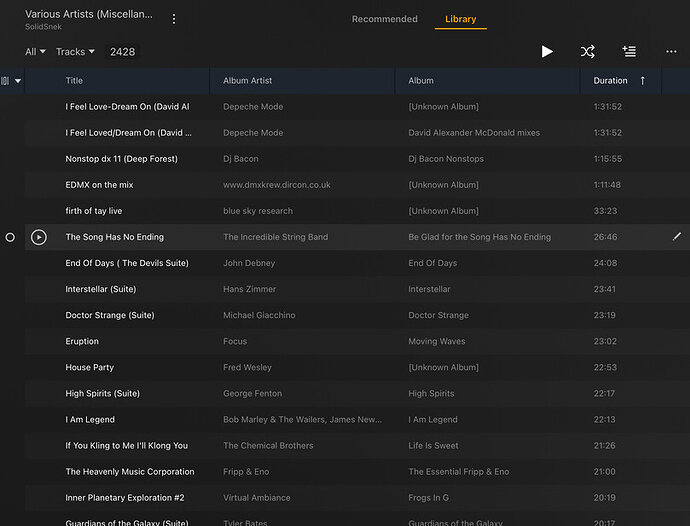
Task: Open artist Fred Wesley
Action: 247,367
